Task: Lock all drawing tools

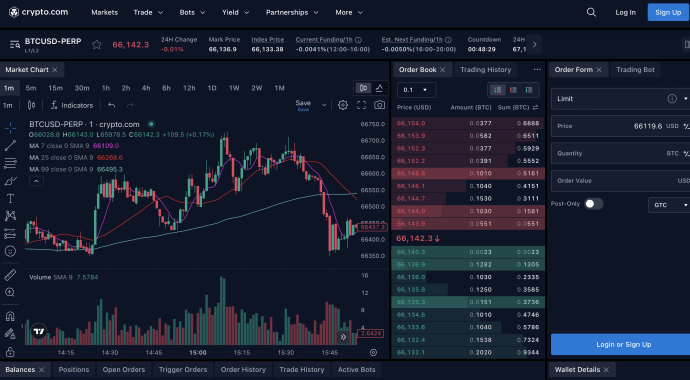Action: pyautogui.click(x=10, y=351)
